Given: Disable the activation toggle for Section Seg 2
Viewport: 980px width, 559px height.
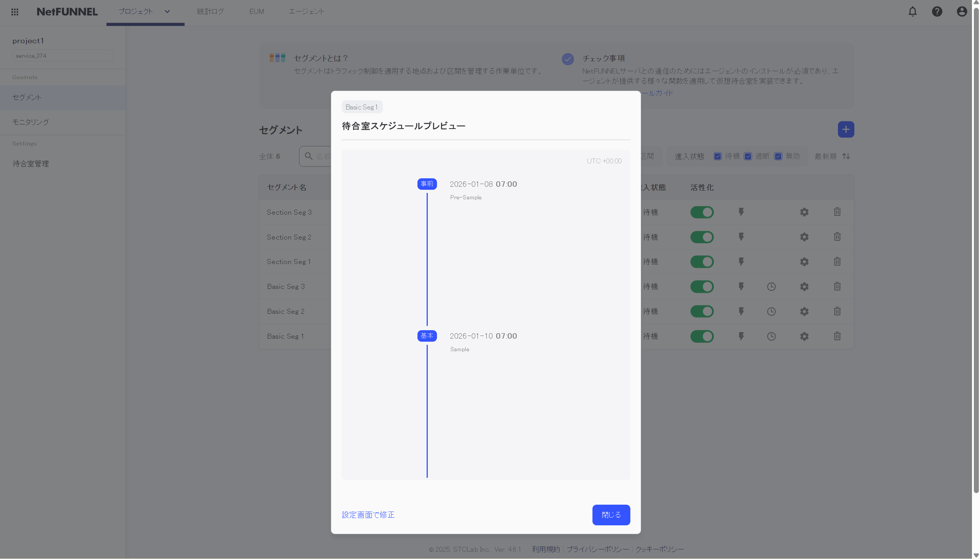Looking at the screenshot, I should pyautogui.click(x=702, y=237).
